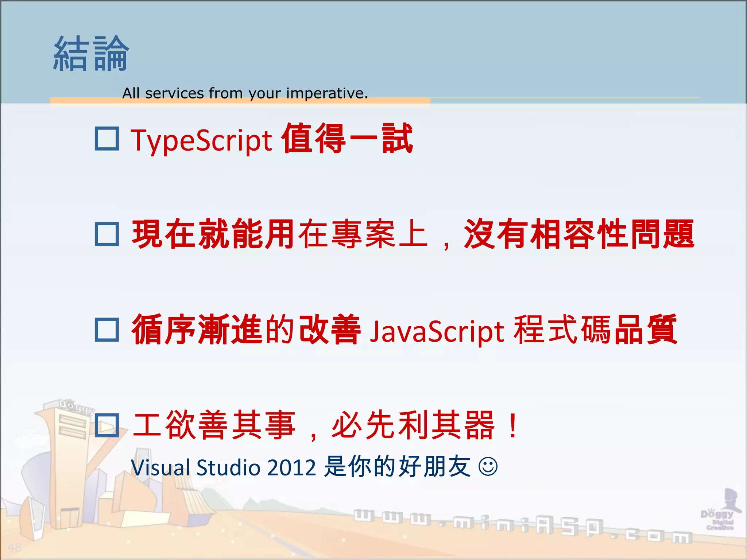Click the text 'Visual Studio 2012 是你的好朋友'
Viewport: 747px width, 560px height.
[301, 467]
